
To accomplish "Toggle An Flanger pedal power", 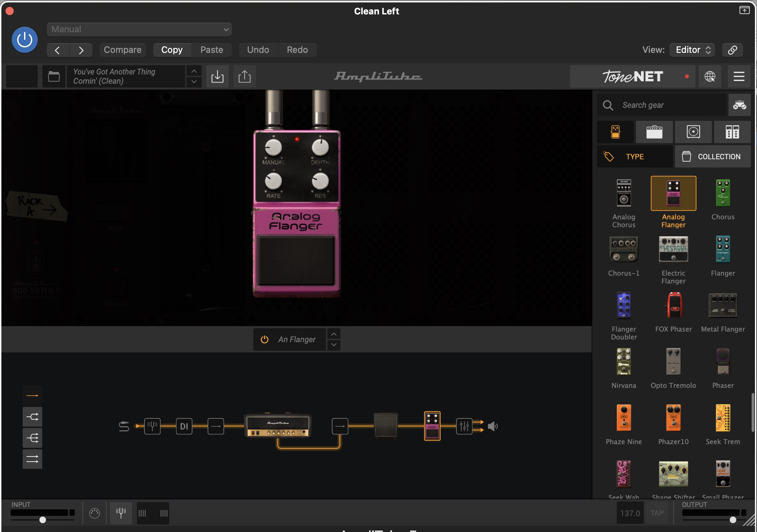I will (x=265, y=339).
